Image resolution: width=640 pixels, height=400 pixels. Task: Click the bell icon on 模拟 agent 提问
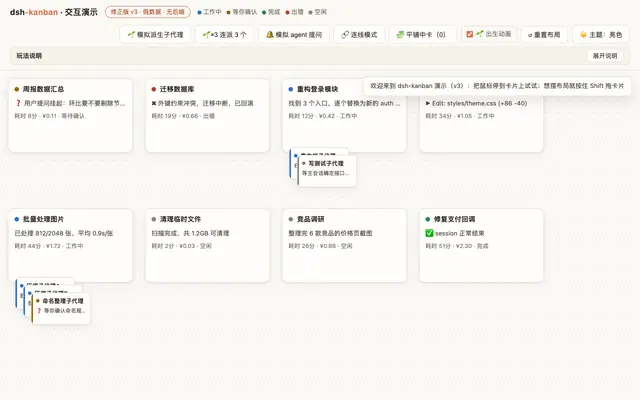click(270, 34)
